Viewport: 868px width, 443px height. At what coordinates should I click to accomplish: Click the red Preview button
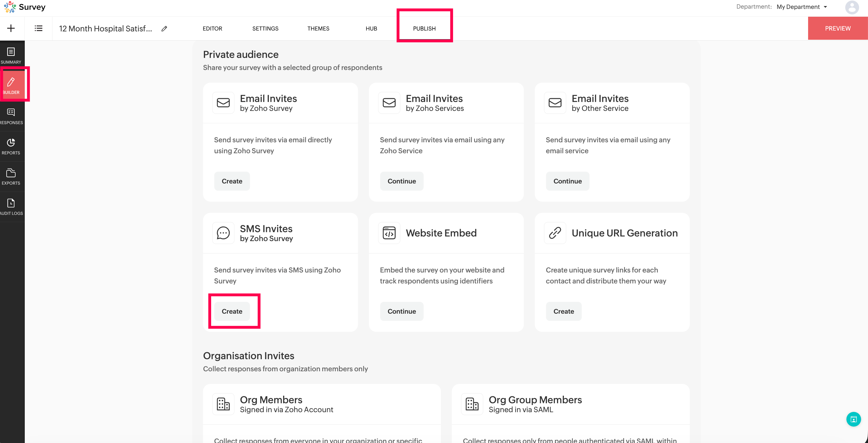click(x=838, y=28)
